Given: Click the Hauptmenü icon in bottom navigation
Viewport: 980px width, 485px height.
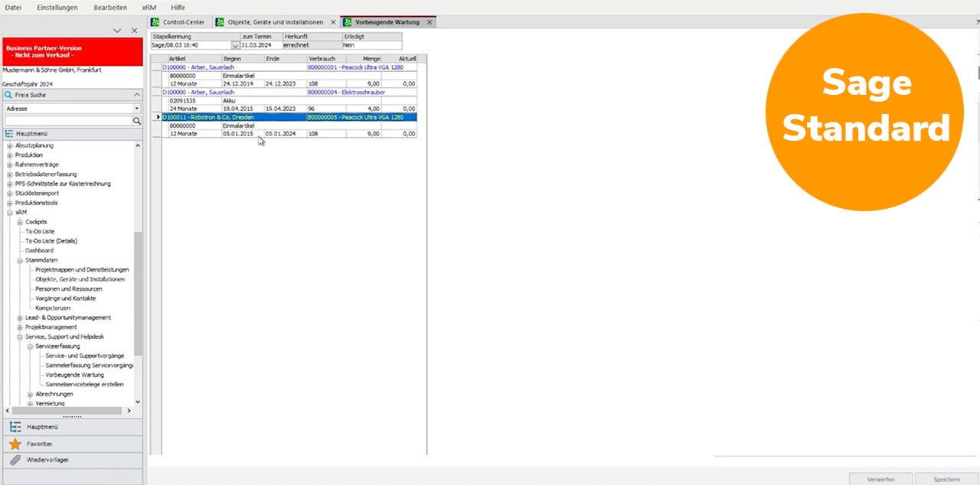Looking at the screenshot, I should (15, 427).
